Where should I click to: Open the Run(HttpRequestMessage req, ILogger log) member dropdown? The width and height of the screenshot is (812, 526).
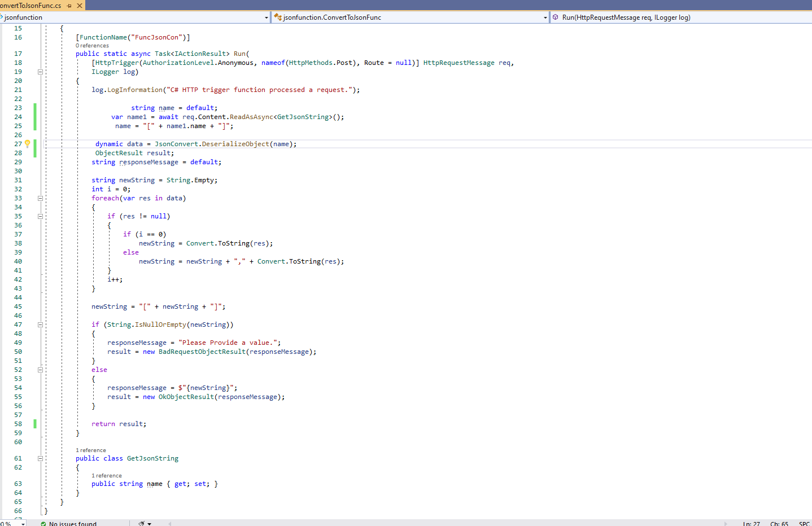(x=680, y=17)
